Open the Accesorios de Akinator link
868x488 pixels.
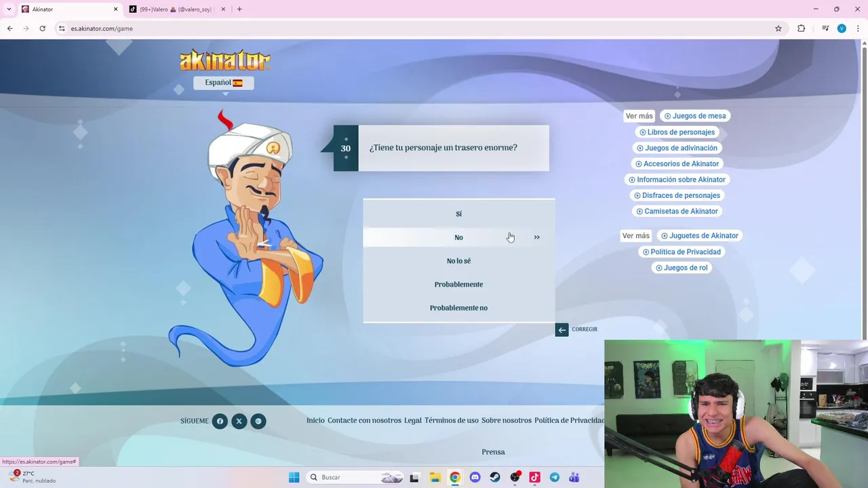coord(677,164)
